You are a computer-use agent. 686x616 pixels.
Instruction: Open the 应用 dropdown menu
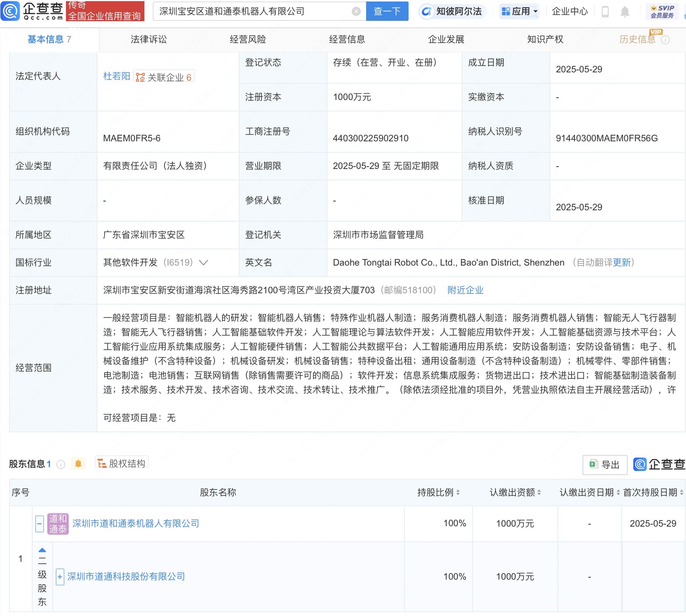[x=519, y=11]
